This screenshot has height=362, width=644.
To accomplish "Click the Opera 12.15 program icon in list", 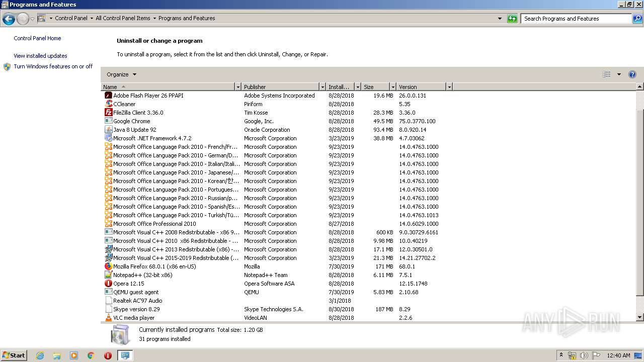I will click(x=108, y=284).
